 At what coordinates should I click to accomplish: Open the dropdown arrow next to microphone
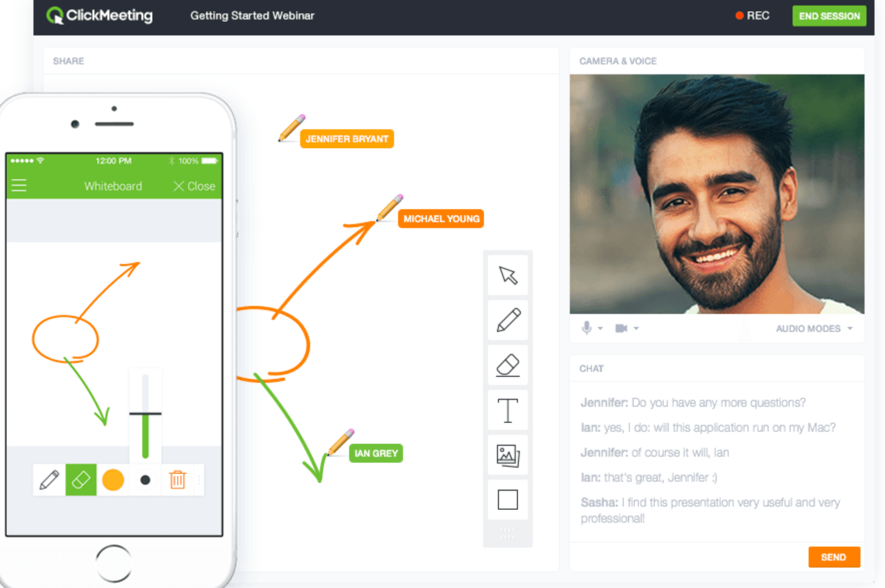pos(600,328)
